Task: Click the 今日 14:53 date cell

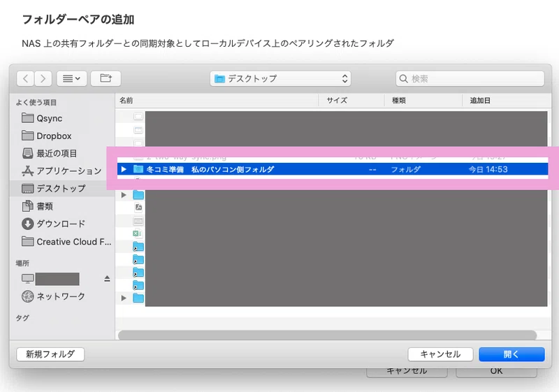Action: [x=488, y=169]
